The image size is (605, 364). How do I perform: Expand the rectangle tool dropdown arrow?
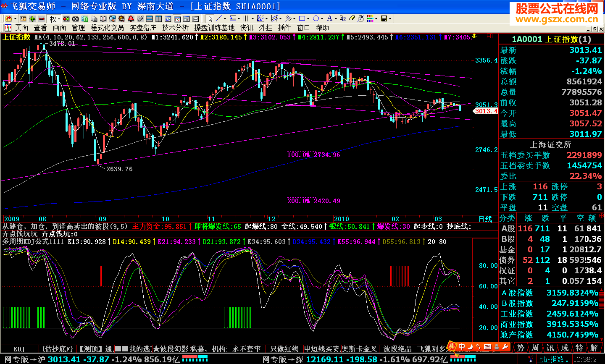click(308, 19)
